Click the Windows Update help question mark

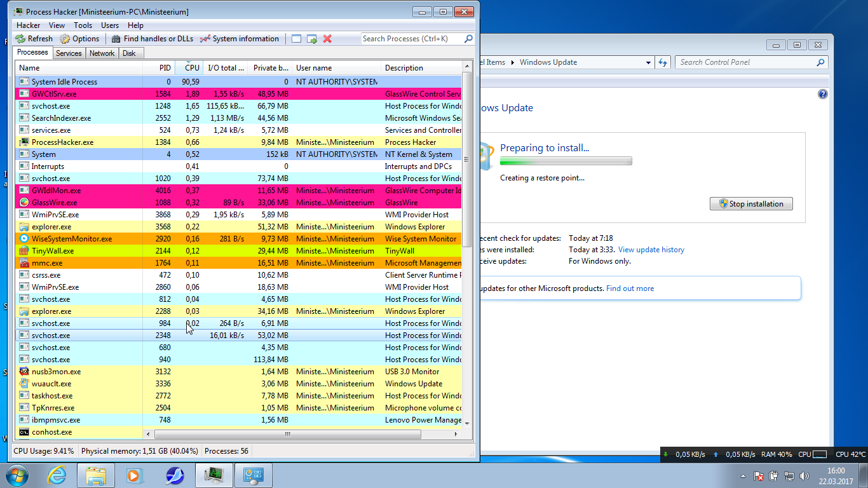823,94
